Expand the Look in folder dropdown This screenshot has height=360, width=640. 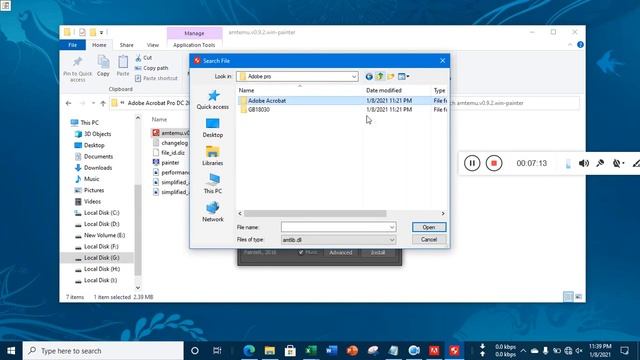pos(353,76)
